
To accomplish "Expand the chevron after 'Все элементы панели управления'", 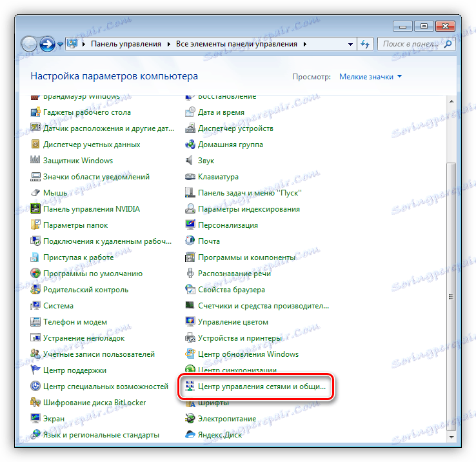I will 305,44.
